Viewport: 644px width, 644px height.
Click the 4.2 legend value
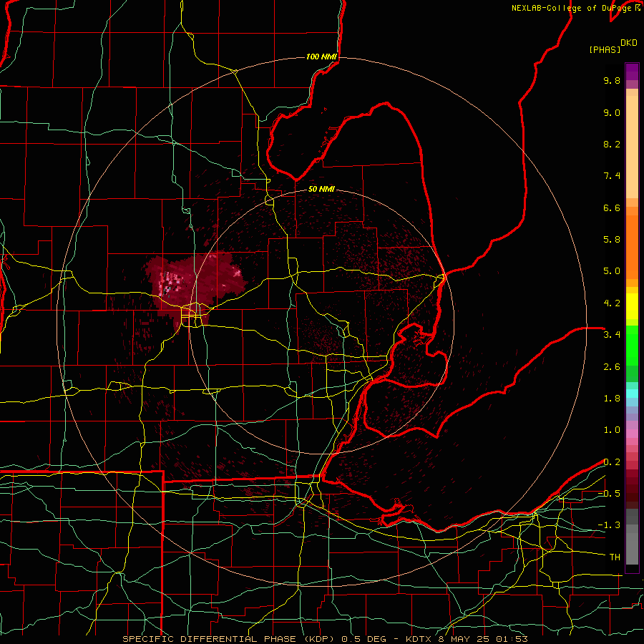click(612, 303)
